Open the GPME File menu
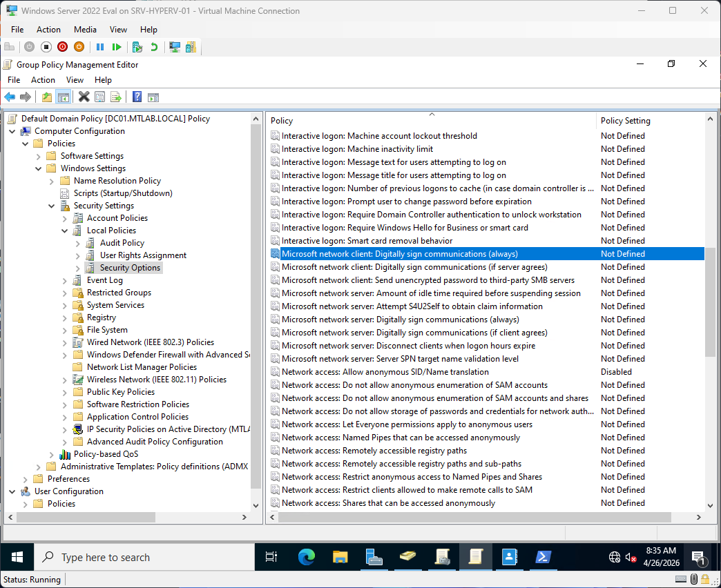 click(x=14, y=80)
